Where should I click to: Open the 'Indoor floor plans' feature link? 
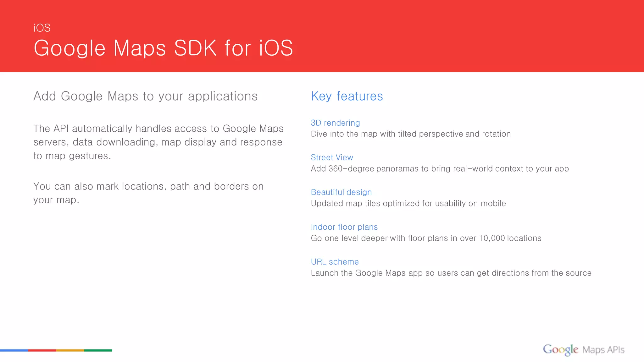pos(344,227)
